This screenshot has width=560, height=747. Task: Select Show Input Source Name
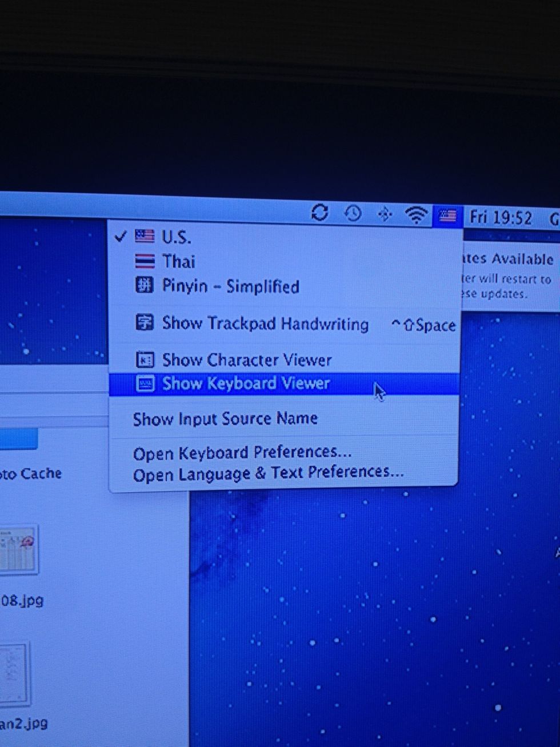coord(225,418)
